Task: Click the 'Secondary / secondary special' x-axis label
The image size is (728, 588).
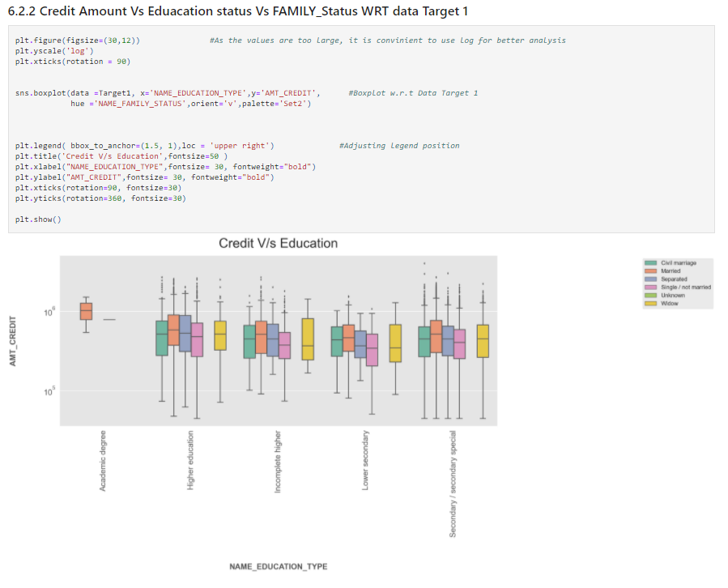Action: (453, 484)
